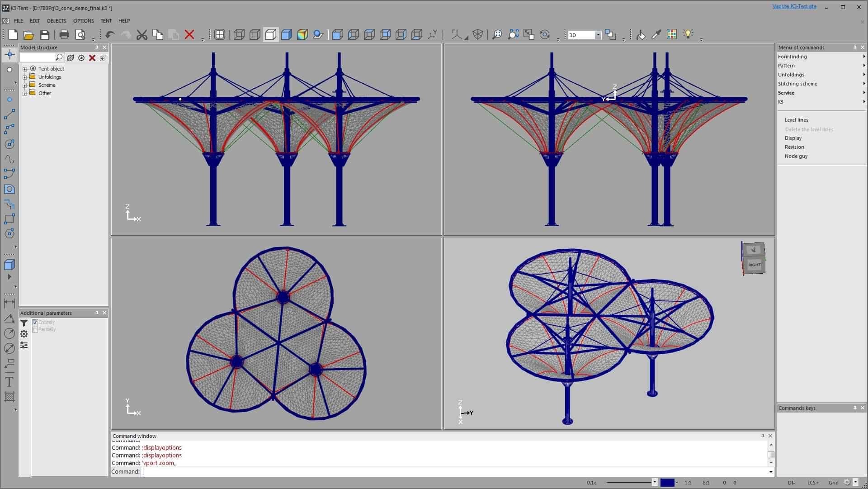The image size is (868, 489).
Task: Click the light bulb lighting icon
Action: coord(688,34)
